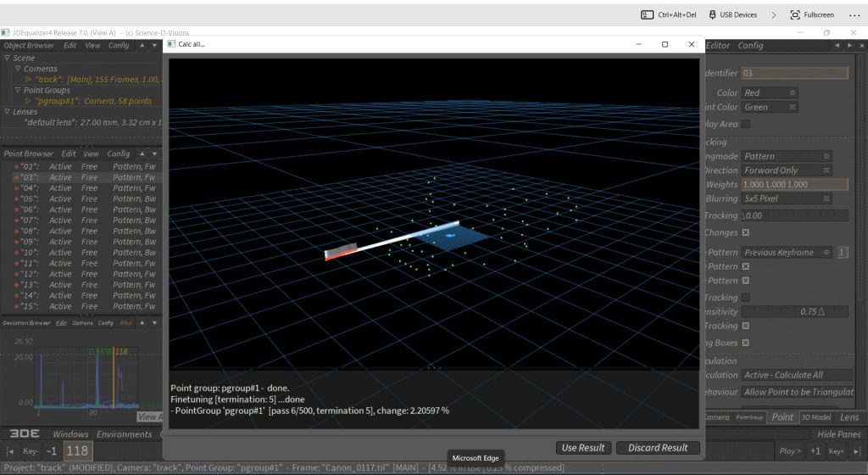The height and width of the screenshot is (475, 868).
Task: Open the Deviation Browser Options menu
Action: (82, 323)
